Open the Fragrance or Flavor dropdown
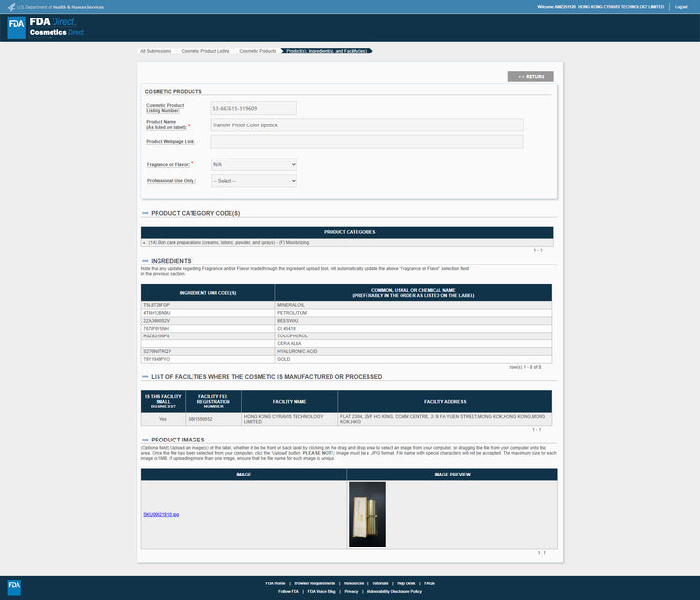Screen dimensions: 700x600 [x=254, y=164]
